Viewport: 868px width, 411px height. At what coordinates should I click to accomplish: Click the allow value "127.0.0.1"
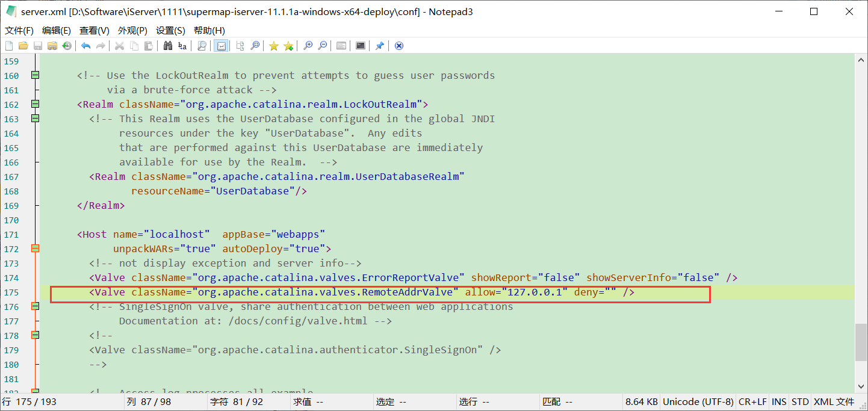click(x=535, y=292)
